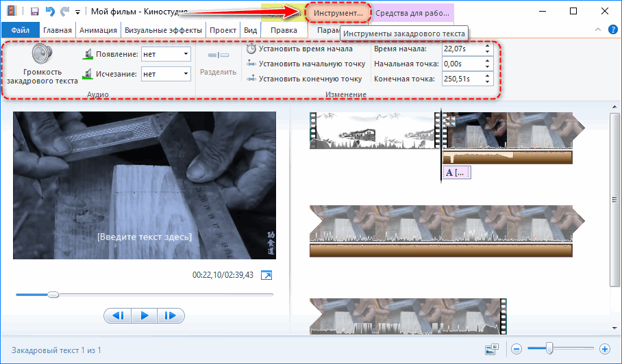Zoom in timeline with plus icon
Viewport: 622px width, 364px height.
(x=604, y=350)
